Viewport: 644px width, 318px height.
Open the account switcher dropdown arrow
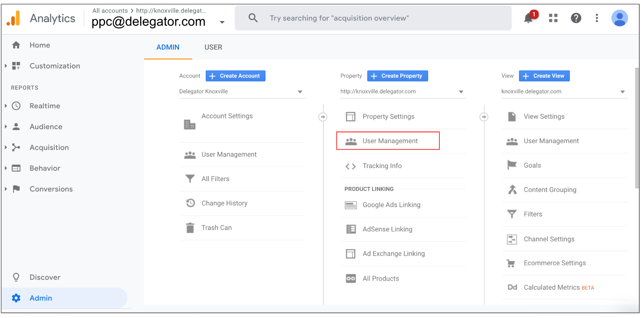tap(222, 22)
